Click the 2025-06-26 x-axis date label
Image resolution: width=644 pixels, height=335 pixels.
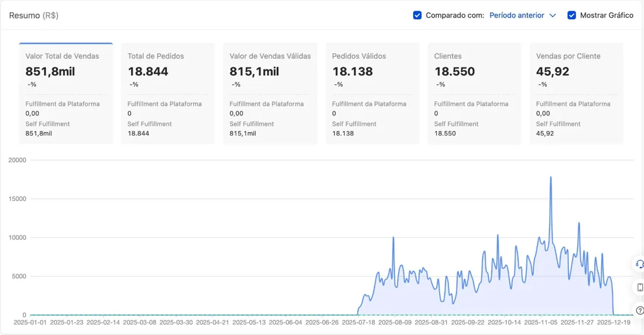(322, 322)
